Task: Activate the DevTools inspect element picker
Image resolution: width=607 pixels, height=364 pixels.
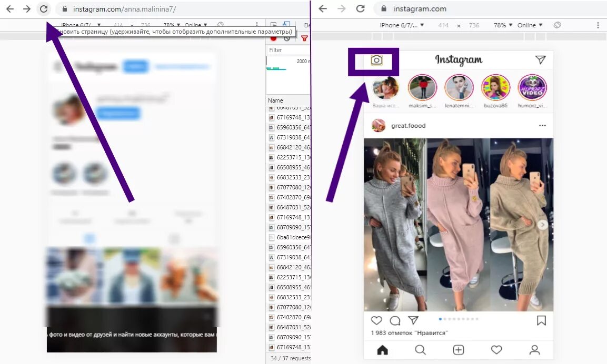Action: pos(273,25)
